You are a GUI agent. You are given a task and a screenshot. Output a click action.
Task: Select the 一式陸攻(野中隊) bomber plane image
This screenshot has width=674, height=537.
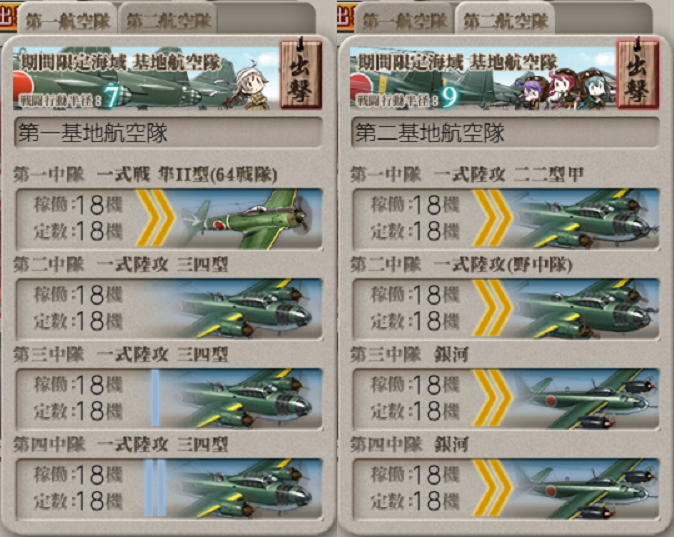point(587,309)
